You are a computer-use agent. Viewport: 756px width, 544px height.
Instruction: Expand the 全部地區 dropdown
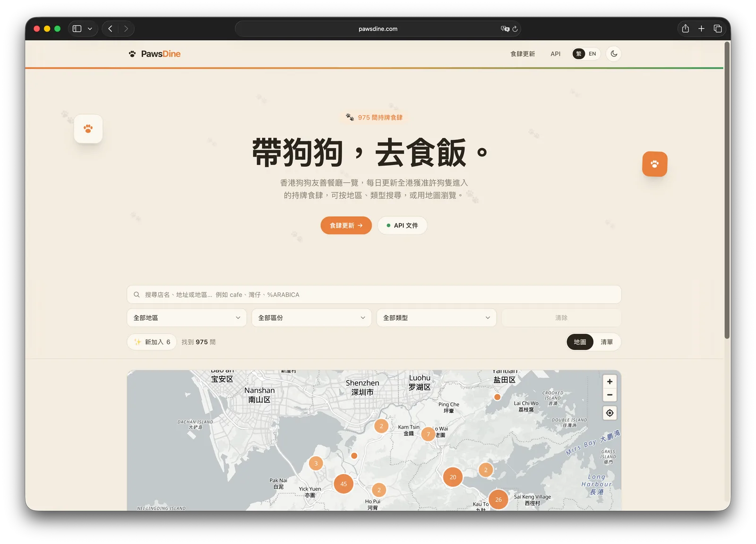187,318
